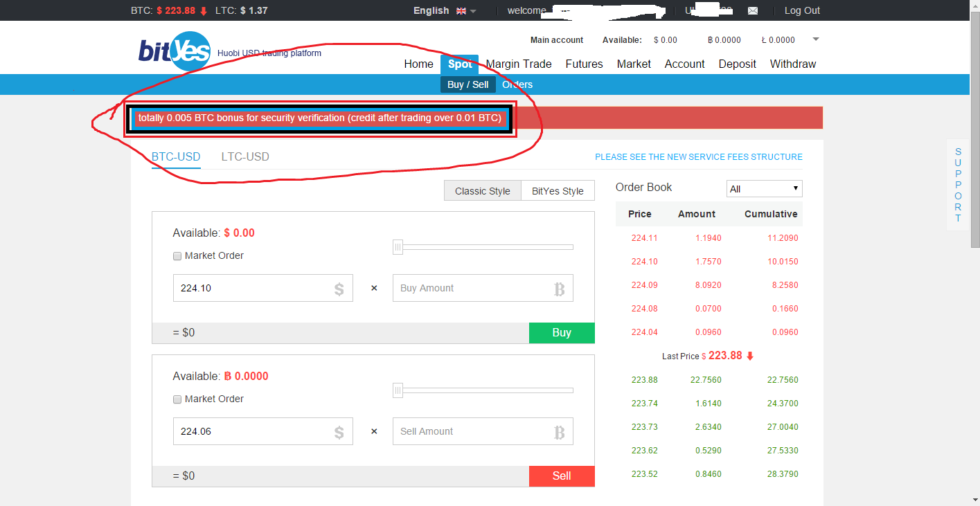Select the Buy / Sell sub-tab
The width and height of the screenshot is (980, 506).
(468, 84)
